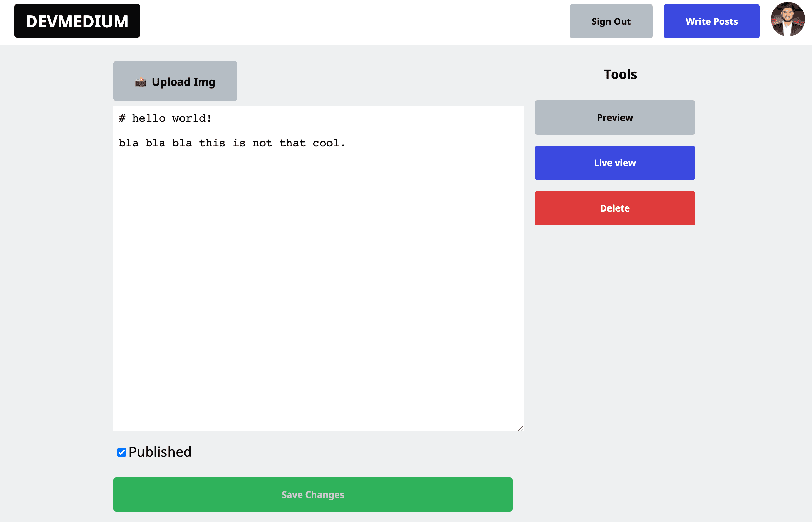Viewport: 812px width, 522px height.
Task: Click the camera icon on Upload Img
Action: (x=140, y=82)
